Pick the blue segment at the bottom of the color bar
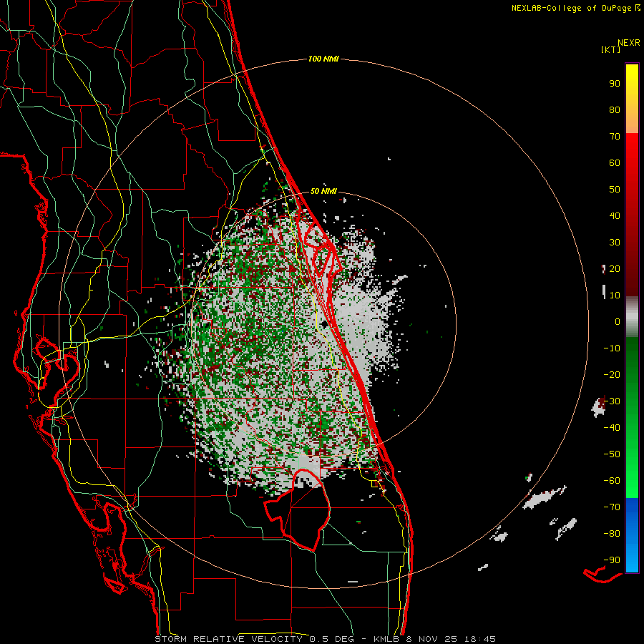This screenshot has height=644, width=644. point(632,535)
